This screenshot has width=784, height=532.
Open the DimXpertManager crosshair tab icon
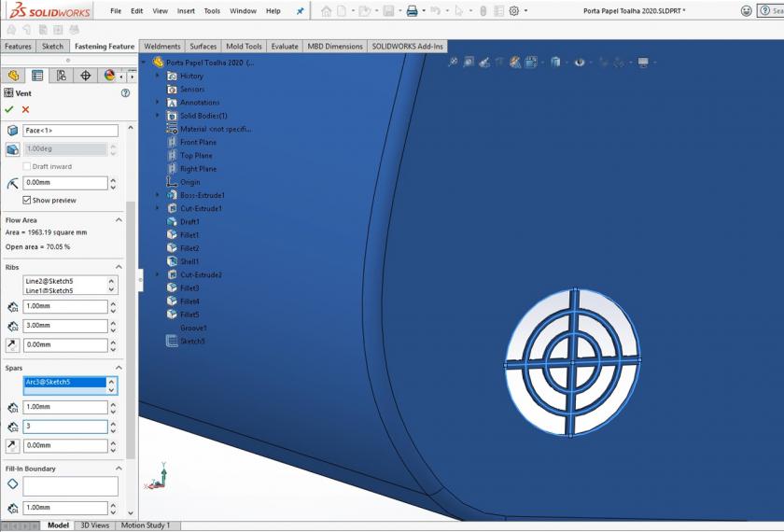(86, 76)
